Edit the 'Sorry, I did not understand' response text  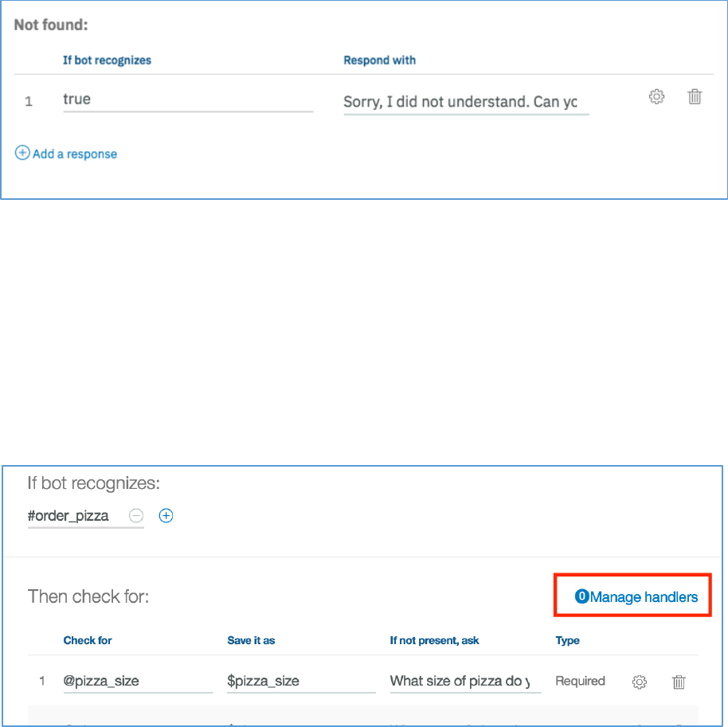coord(466,102)
